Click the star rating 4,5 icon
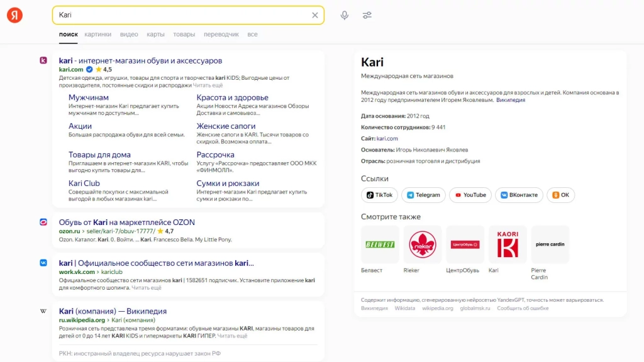Viewport: 644px width, 362px height. click(99, 69)
